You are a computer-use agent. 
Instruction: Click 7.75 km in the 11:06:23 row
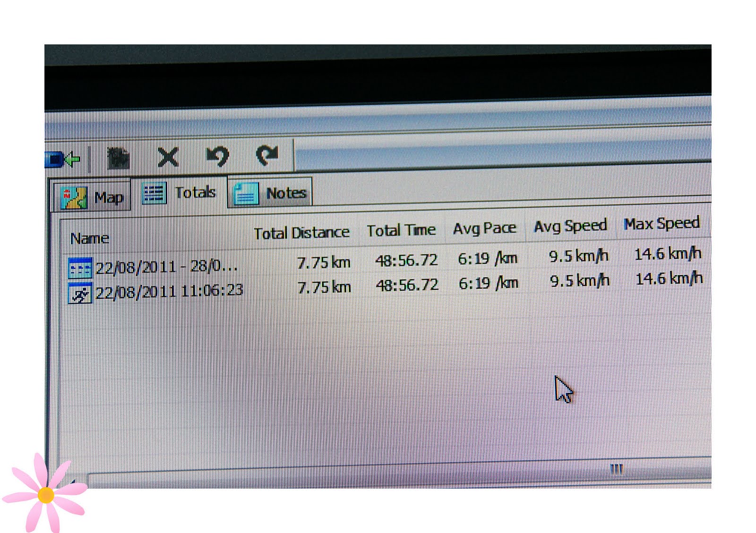tap(324, 287)
